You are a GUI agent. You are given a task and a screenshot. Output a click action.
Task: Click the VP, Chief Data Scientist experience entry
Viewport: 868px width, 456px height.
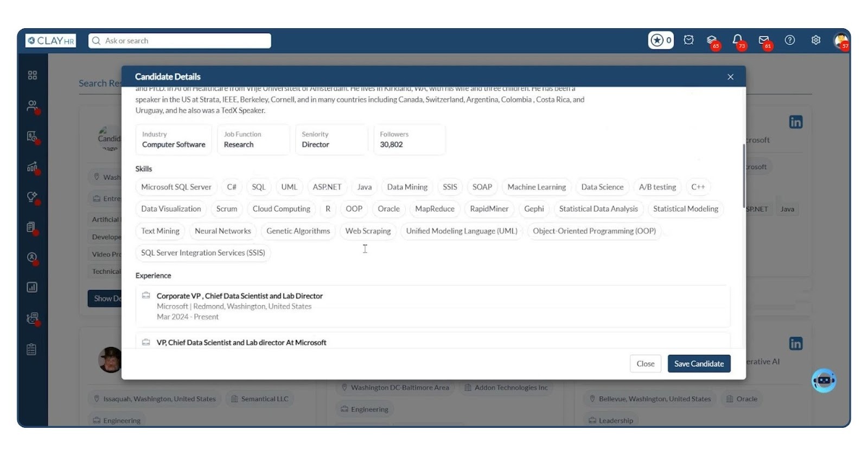click(241, 343)
